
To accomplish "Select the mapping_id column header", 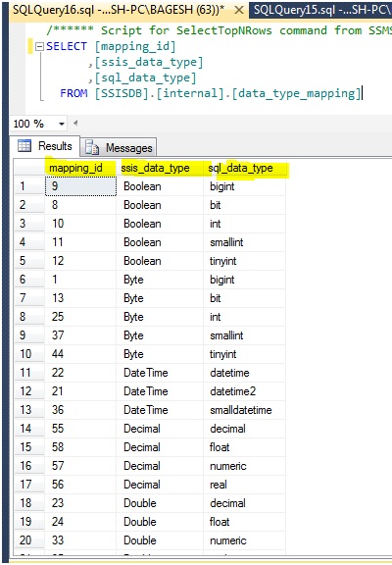I will 80,168.
